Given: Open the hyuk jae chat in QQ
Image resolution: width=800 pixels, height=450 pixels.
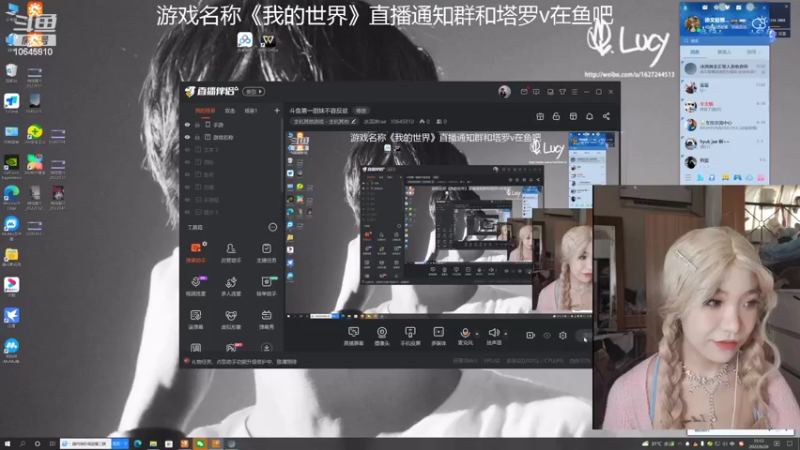Looking at the screenshot, I should pos(724,143).
